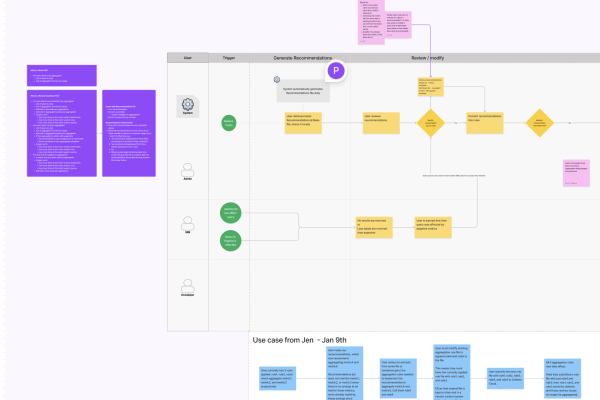Select the first yellow diamond decision node

click(431, 123)
